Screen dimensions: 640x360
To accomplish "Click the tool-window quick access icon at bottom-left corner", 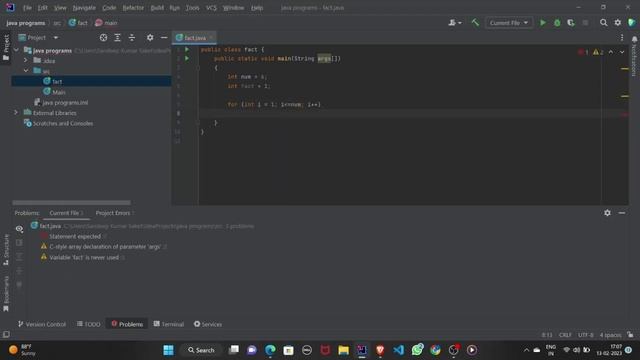I will [6, 335].
